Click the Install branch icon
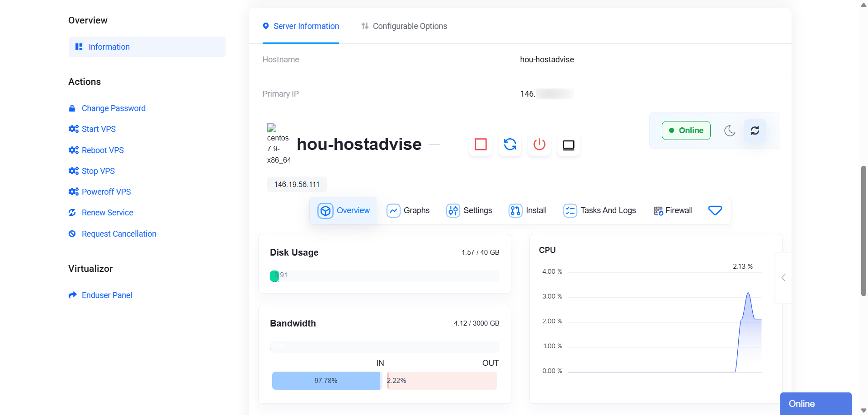The image size is (868, 415). 515,211
